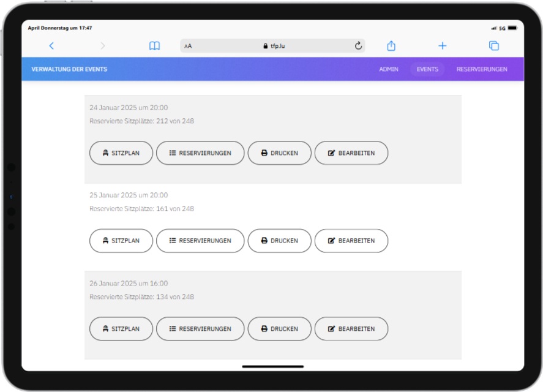Edit the 25 Januar event with Bearbeiten
543x392 pixels.
[351, 241]
